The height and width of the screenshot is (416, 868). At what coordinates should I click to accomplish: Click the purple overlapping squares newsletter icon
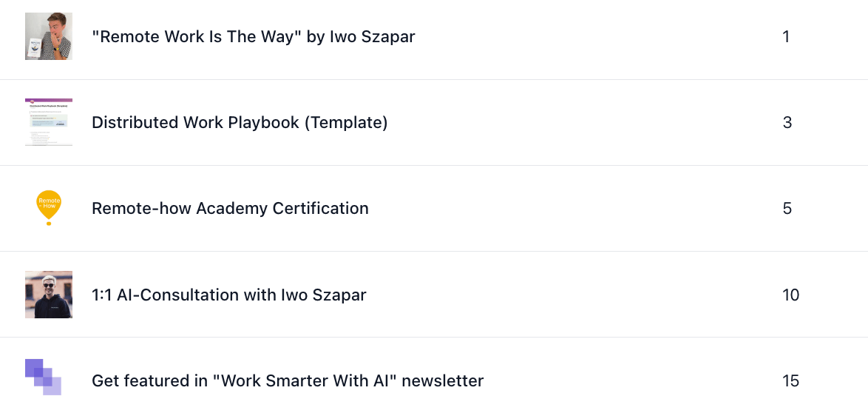[x=43, y=378]
